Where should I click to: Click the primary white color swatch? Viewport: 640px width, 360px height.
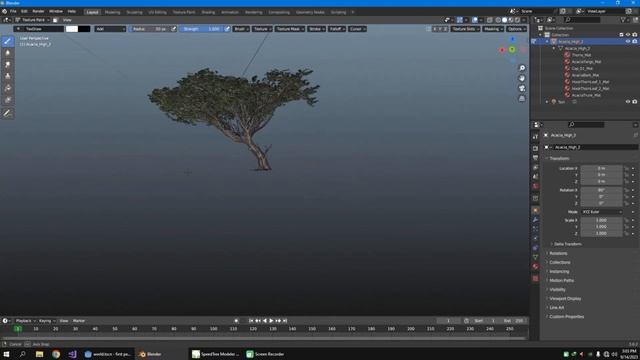72,29
